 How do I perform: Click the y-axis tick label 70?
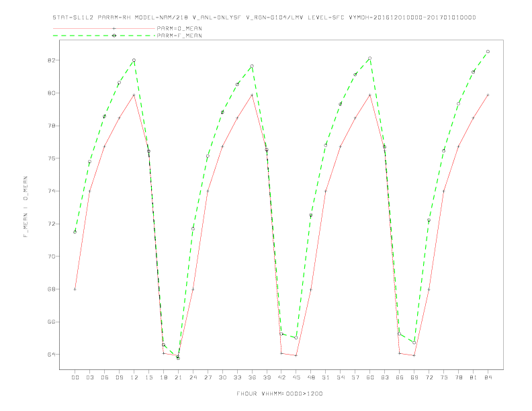click(51, 257)
